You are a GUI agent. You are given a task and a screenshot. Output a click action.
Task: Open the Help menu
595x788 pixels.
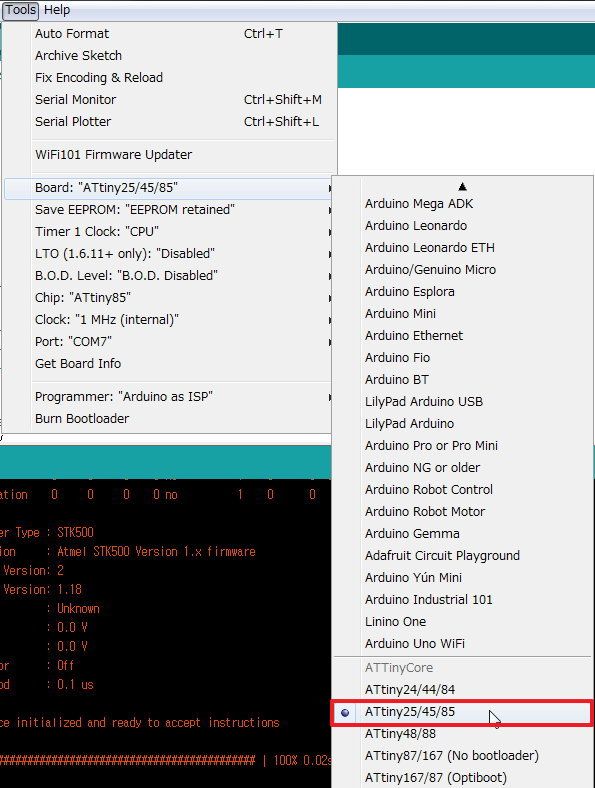57,10
